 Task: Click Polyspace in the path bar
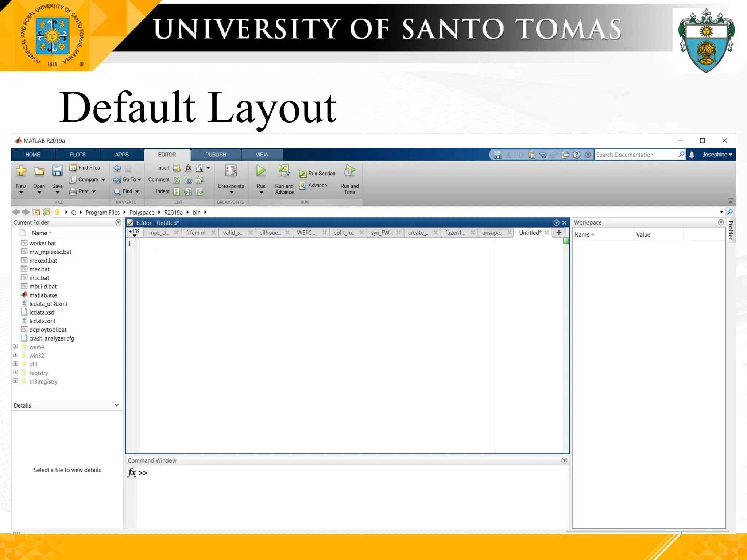142,213
